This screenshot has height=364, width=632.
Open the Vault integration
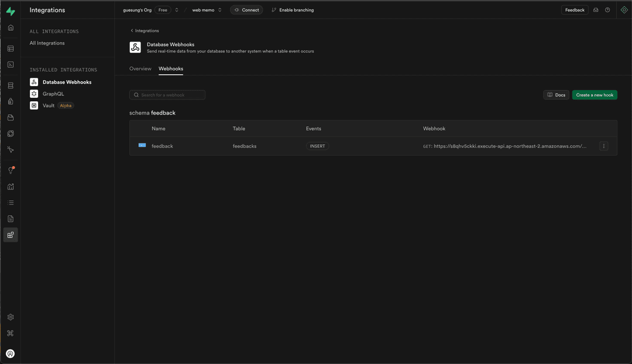pos(49,105)
